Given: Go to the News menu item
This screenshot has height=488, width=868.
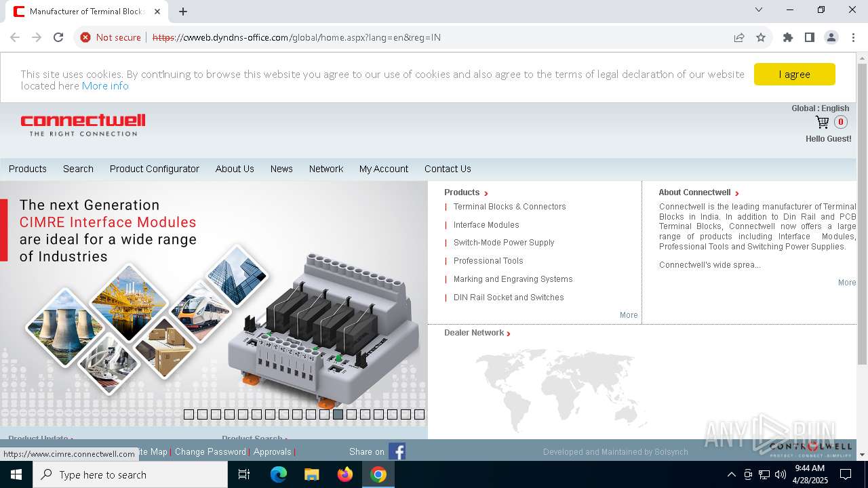Looking at the screenshot, I should pos(281,169).
